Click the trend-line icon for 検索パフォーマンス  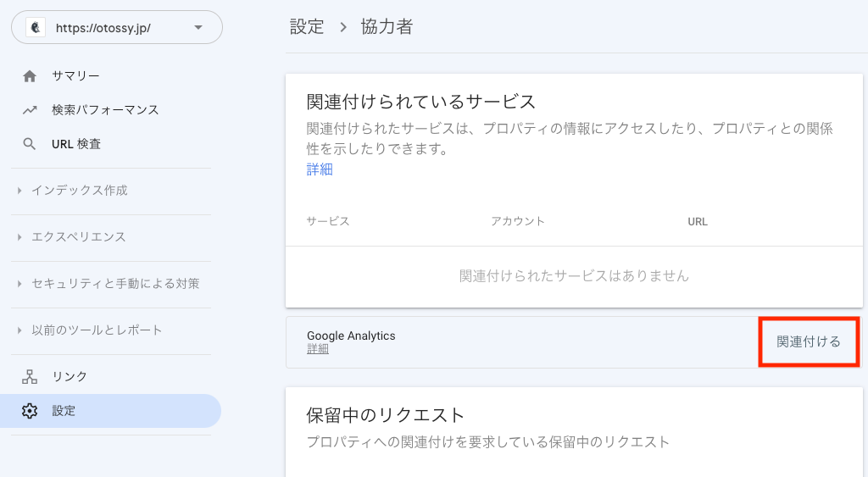coord(30,110)
